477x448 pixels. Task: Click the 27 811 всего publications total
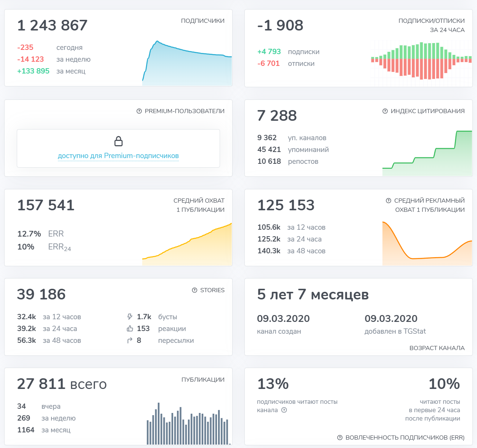tap(62, 384)
